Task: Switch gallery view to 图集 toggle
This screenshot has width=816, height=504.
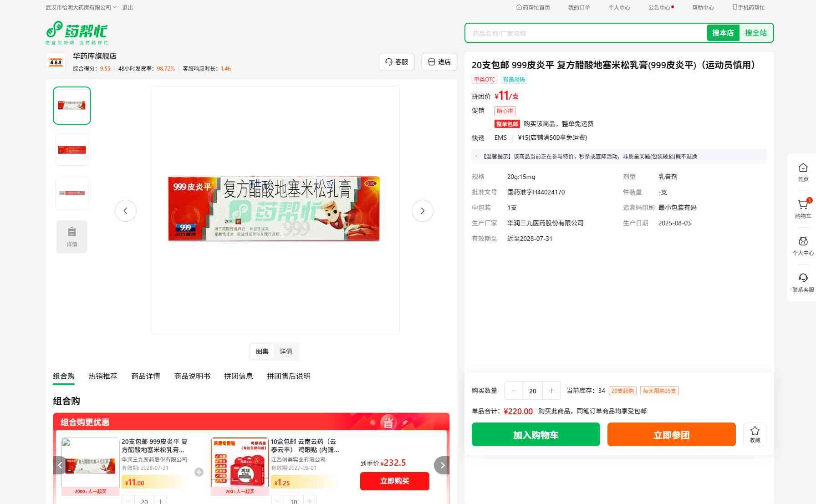Action: pyautogui.click(x=262, y=351)
